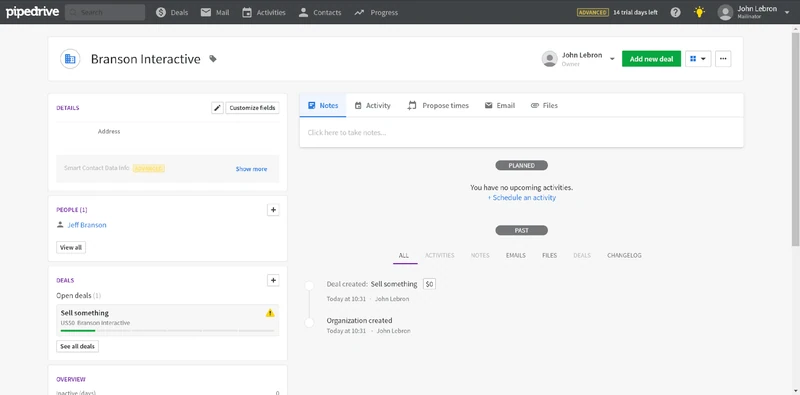800x395 pixels.
Task: Open the grid view dropdown button
Action: coord(697,59)
